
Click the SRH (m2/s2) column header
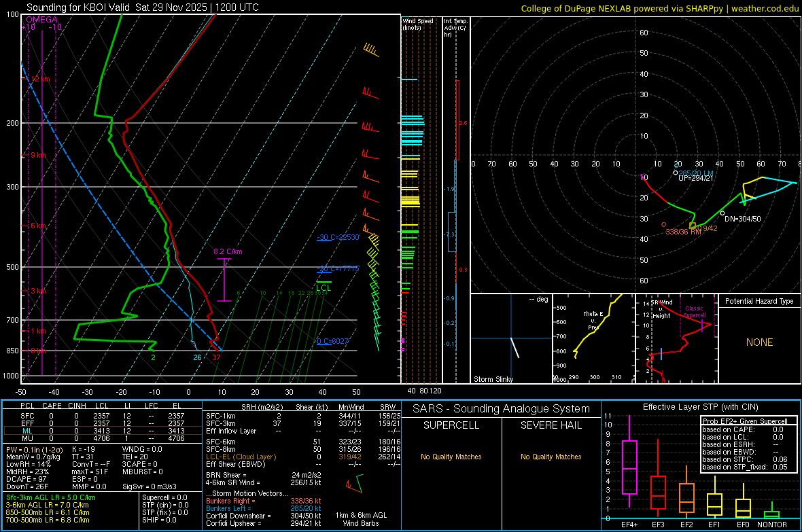tap(262, 407)
